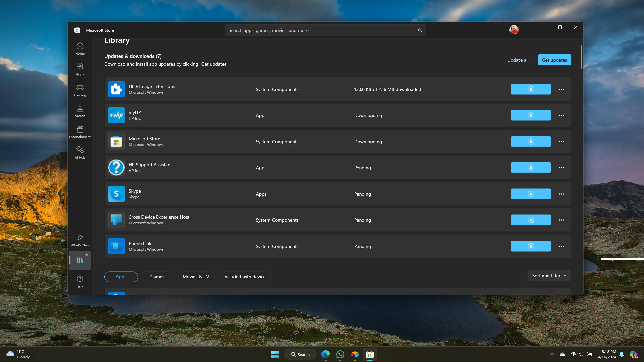Image resolution: width=644 pixels, height=362 pixels.
Task: Select the Apps section in the sidebar
Action: click(80, 69)
